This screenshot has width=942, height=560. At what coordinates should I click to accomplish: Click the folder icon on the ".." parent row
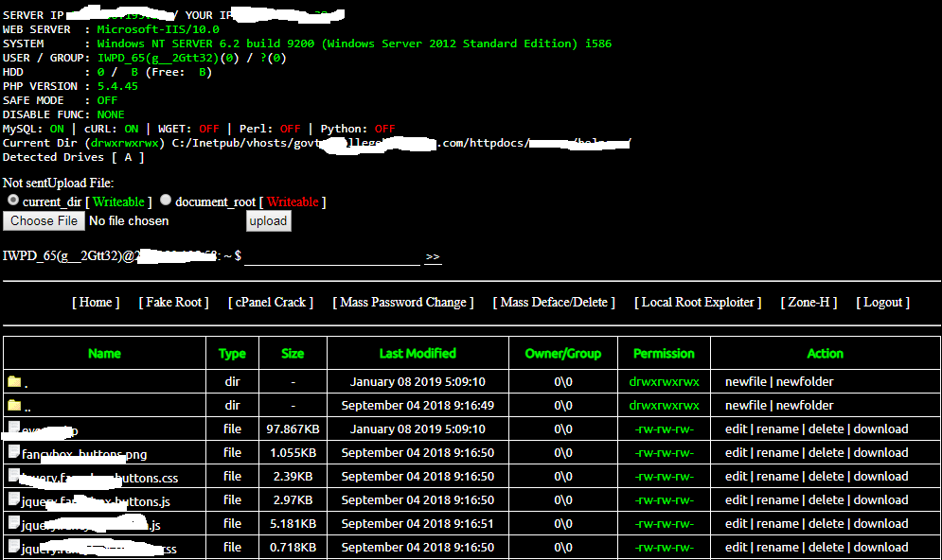[13, 405]
